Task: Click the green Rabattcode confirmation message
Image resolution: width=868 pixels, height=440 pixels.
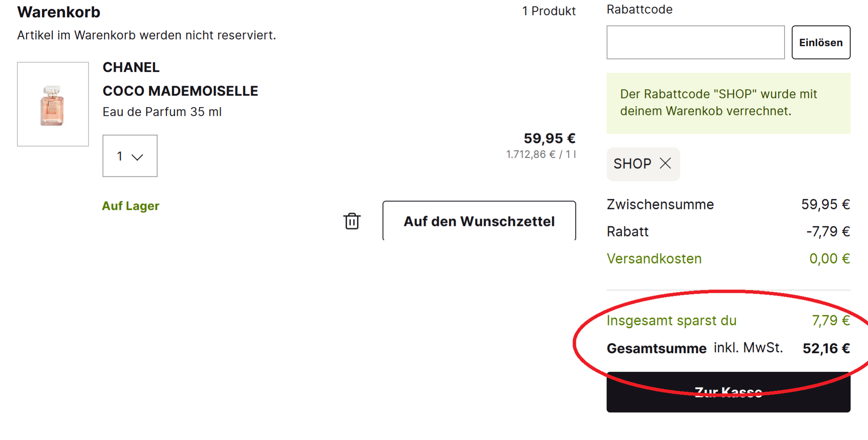Action: point(718,103)
